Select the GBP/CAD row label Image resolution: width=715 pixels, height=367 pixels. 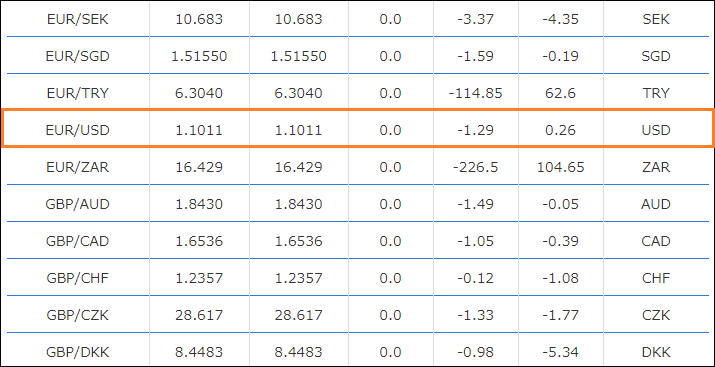point(78,241)
